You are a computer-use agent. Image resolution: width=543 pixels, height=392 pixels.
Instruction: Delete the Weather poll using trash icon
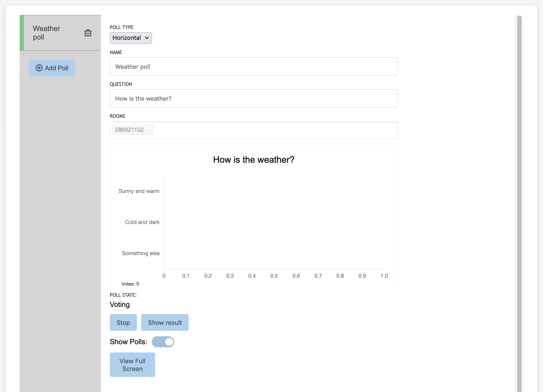pyautogui.click(x=88, y=33)
